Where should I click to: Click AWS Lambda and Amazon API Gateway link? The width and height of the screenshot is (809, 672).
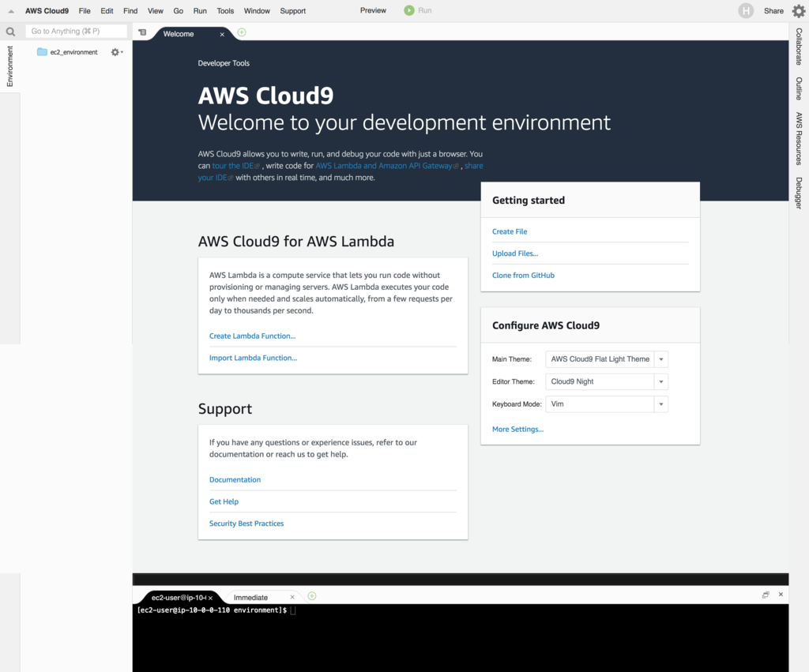pyautogui.click(x=386, y=166)
